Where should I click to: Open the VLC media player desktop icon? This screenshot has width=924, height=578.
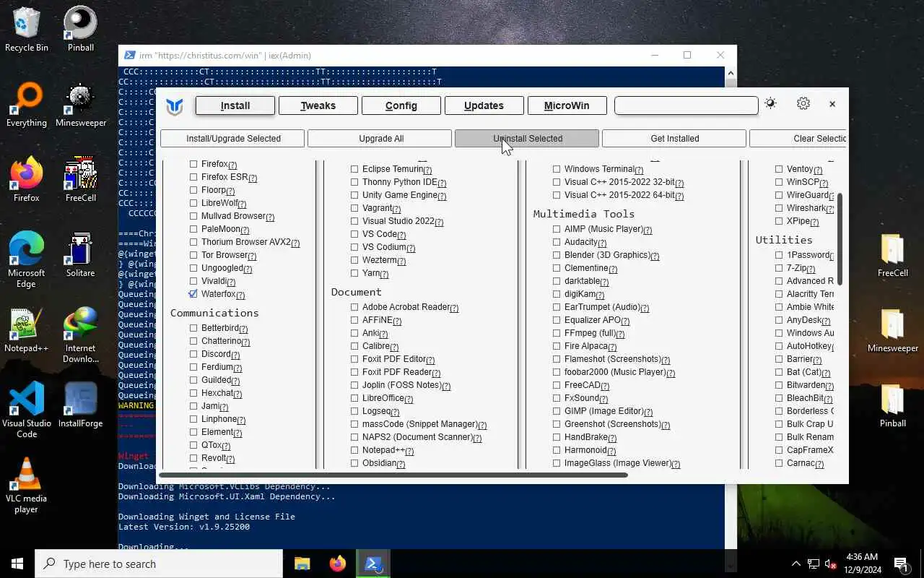[27, 486]
